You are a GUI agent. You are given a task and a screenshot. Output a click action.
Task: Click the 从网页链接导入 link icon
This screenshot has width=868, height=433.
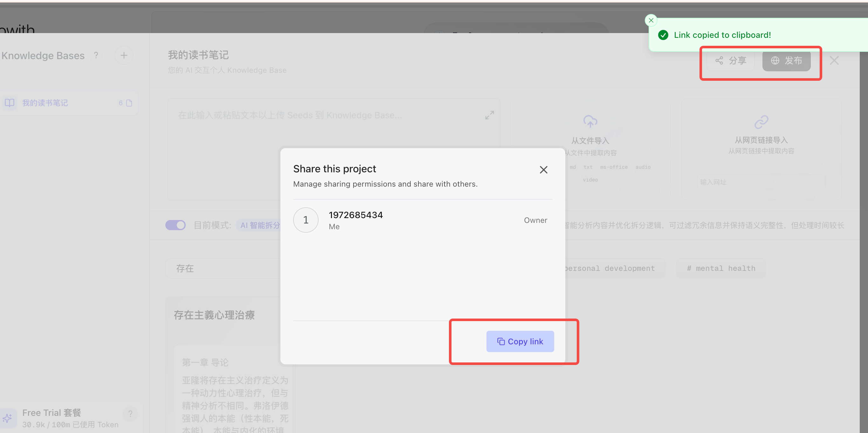pyautogui.click(x=761, y=122)
